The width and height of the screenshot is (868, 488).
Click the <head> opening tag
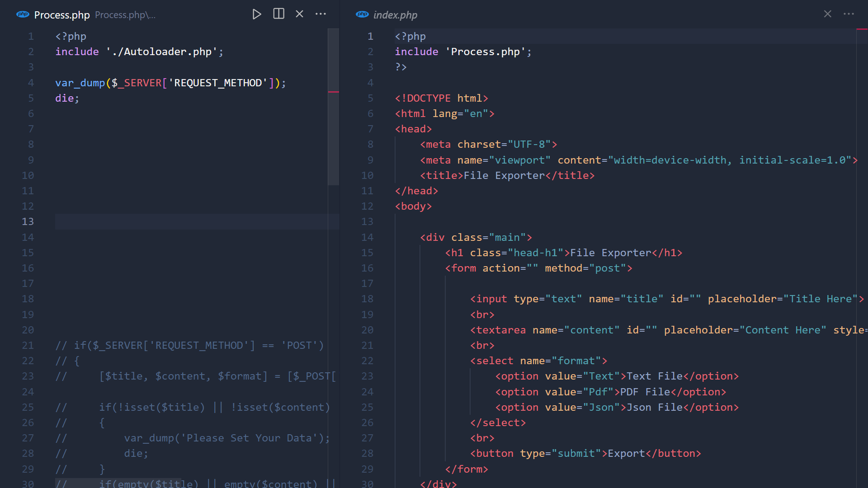click(413, 129)
